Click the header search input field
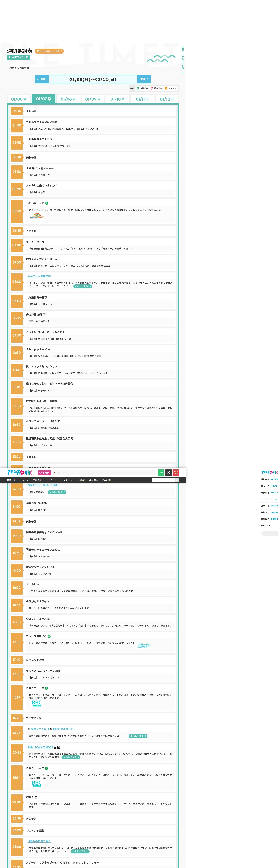This screenshot has height=868, width=278. click(163, 480)
